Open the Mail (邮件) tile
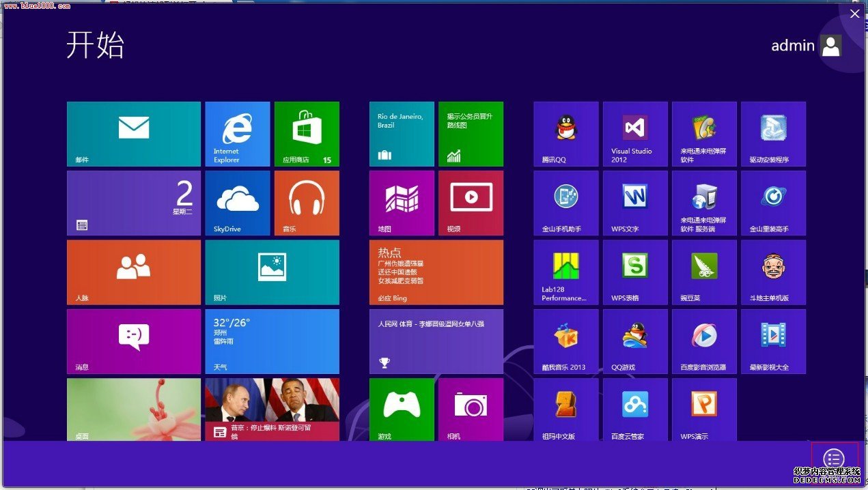 pos(134,134)
